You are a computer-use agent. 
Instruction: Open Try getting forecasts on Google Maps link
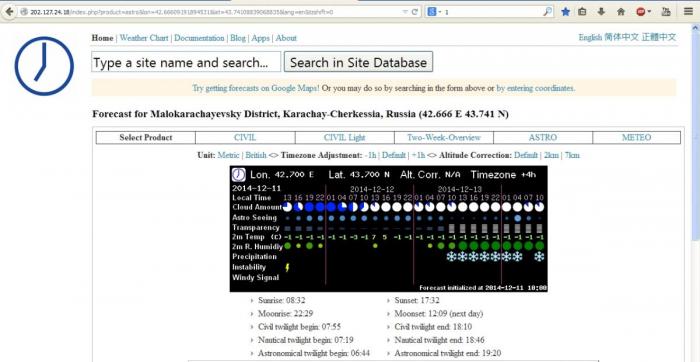tap(256, 88)
